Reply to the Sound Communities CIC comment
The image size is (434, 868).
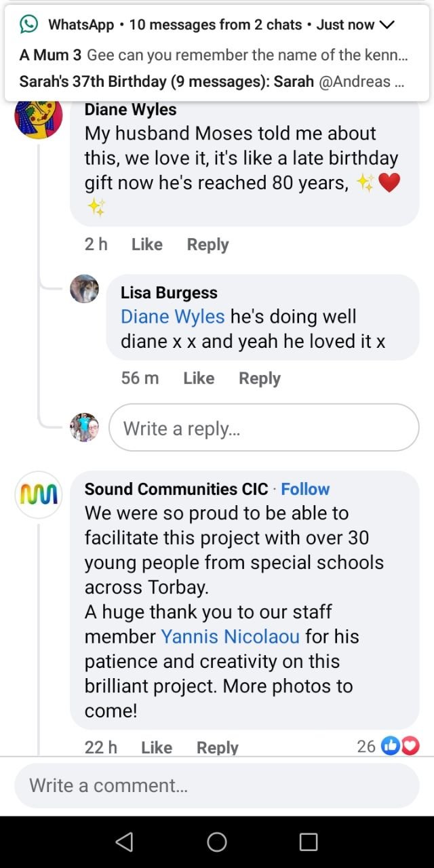tap(217, 747)
